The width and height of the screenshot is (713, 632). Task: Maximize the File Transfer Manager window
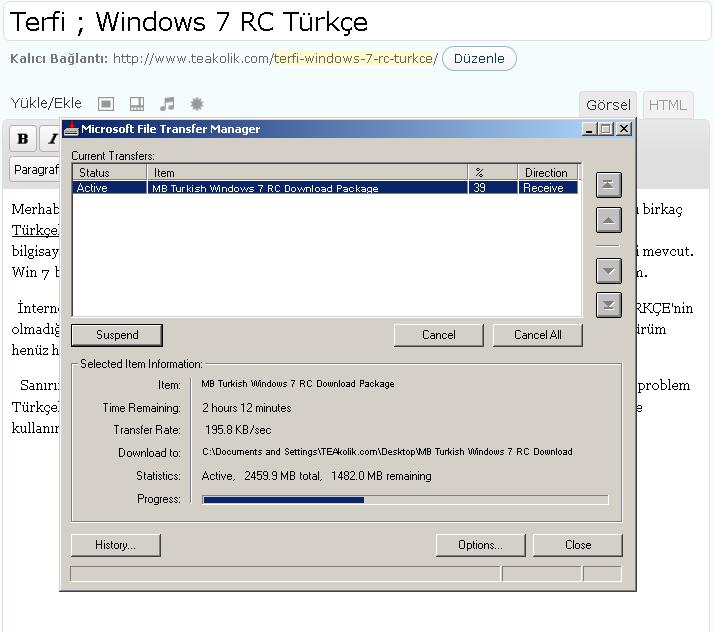tap(606, 129)
